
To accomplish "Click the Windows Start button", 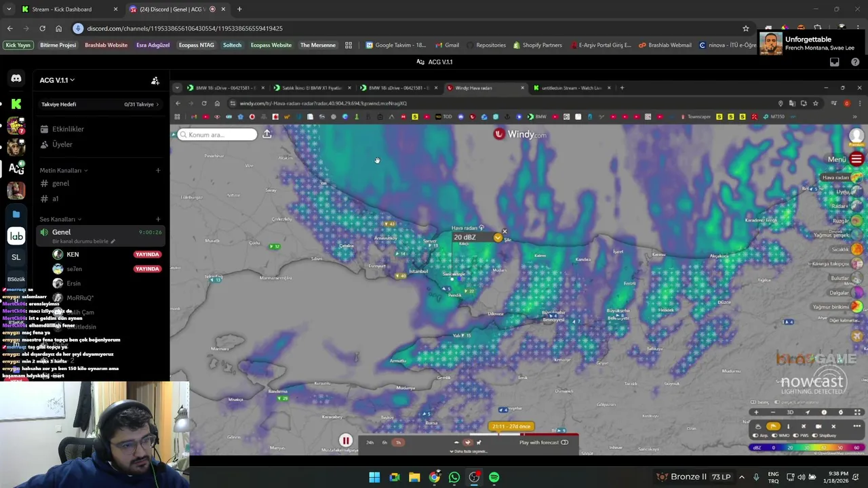I will click(x=374, y=477).
